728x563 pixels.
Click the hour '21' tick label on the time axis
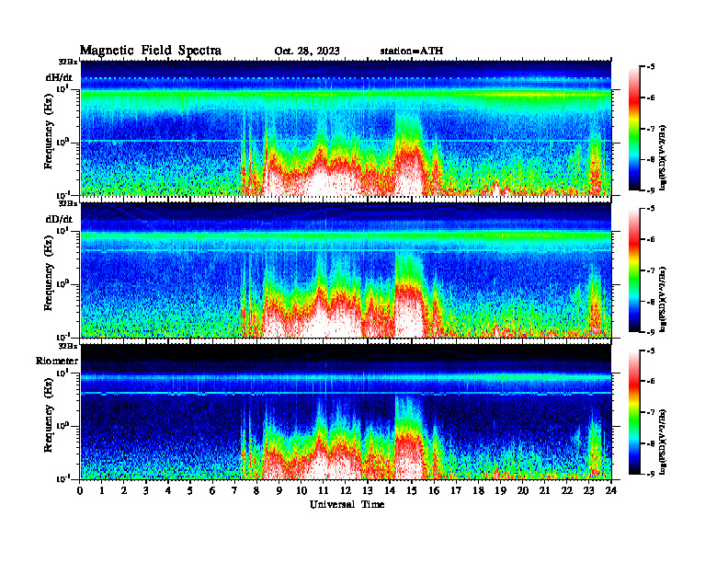tap(544, 491)
